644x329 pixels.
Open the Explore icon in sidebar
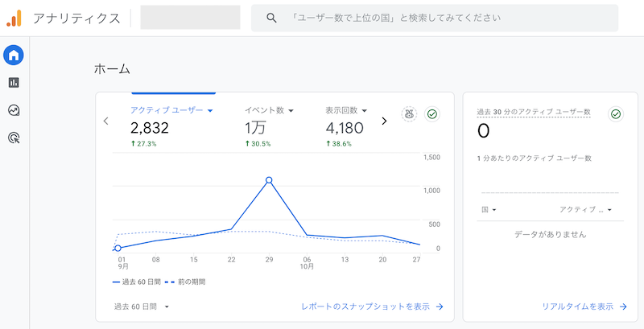tap(14, 110)
